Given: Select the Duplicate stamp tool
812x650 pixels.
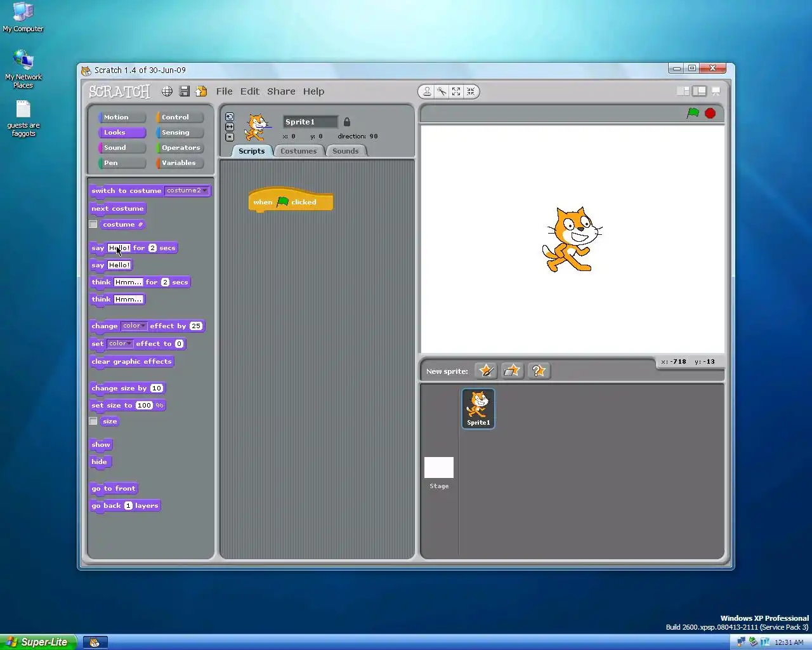Looking at the screenshot, I should [x=427, y=91].
